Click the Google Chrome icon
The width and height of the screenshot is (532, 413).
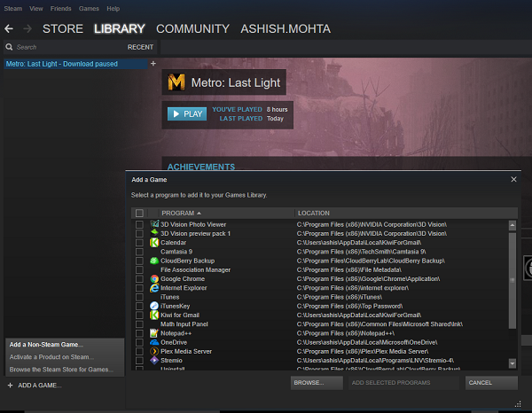[x=154, y=278]
